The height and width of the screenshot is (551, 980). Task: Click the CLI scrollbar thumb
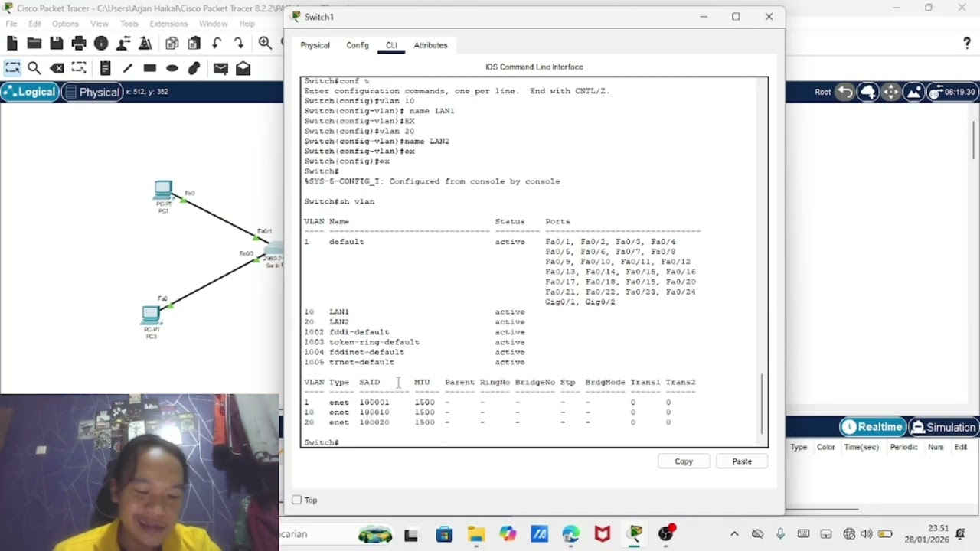point(762,405)
